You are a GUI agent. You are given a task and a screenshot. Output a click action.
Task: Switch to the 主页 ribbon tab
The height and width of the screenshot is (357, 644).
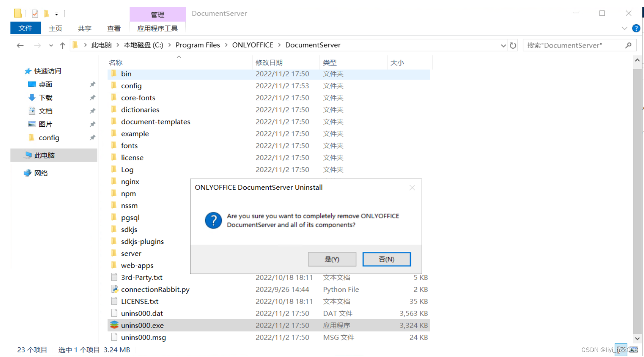(x=55, y=29)
